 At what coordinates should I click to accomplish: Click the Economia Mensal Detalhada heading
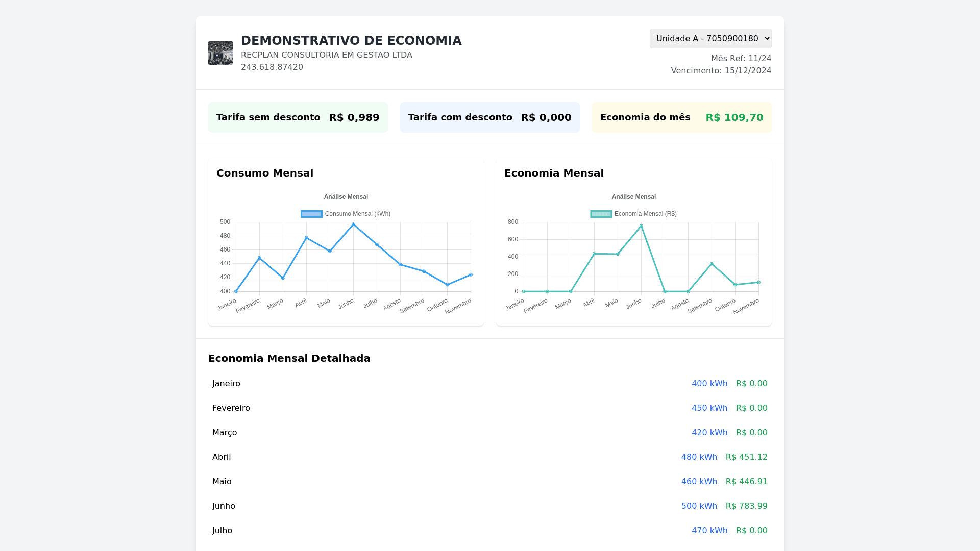pyautogui.click(x=289, y=358)
